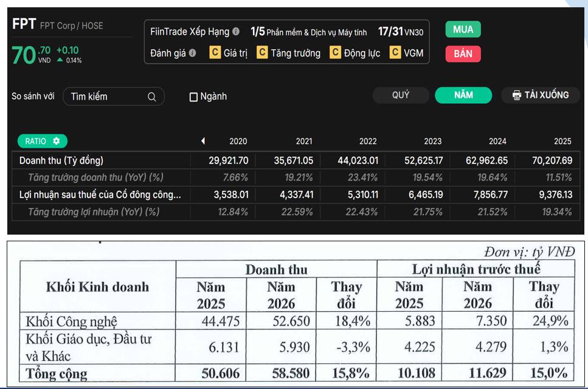The image size is (588, 389).
Task: Click the info icon beside FiinTrade Xếp Hạng
Action: [x=236, y=32]
